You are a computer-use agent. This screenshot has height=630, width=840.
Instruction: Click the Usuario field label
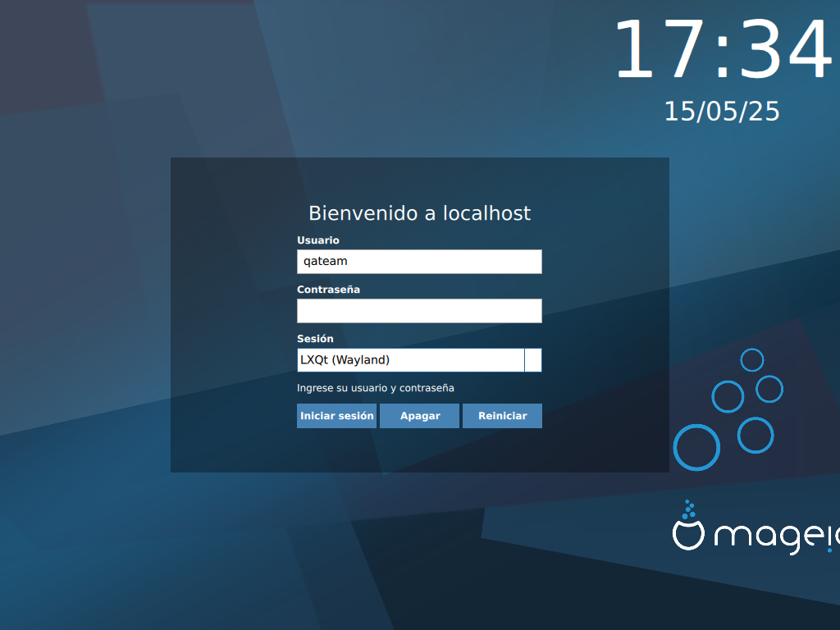click(x=317, y=240)
